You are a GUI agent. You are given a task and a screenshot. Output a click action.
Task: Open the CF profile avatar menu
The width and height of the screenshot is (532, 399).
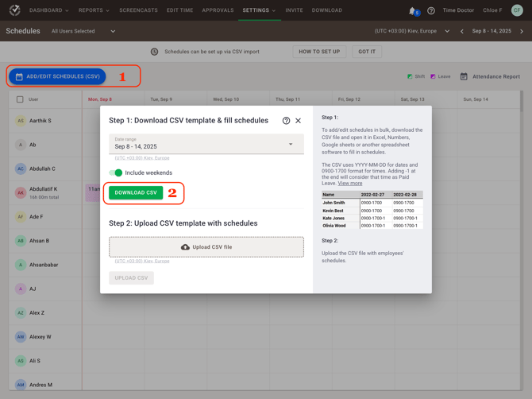[517, 10]
